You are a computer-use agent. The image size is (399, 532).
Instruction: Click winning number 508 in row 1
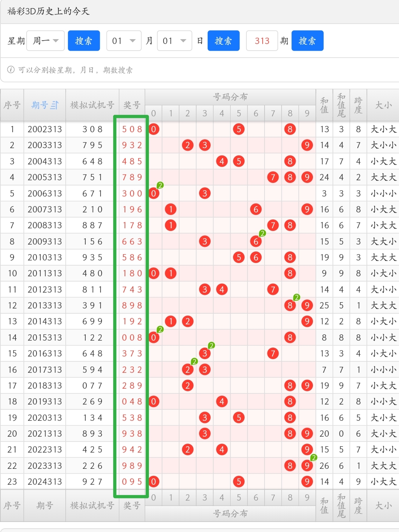click(132, 129)
